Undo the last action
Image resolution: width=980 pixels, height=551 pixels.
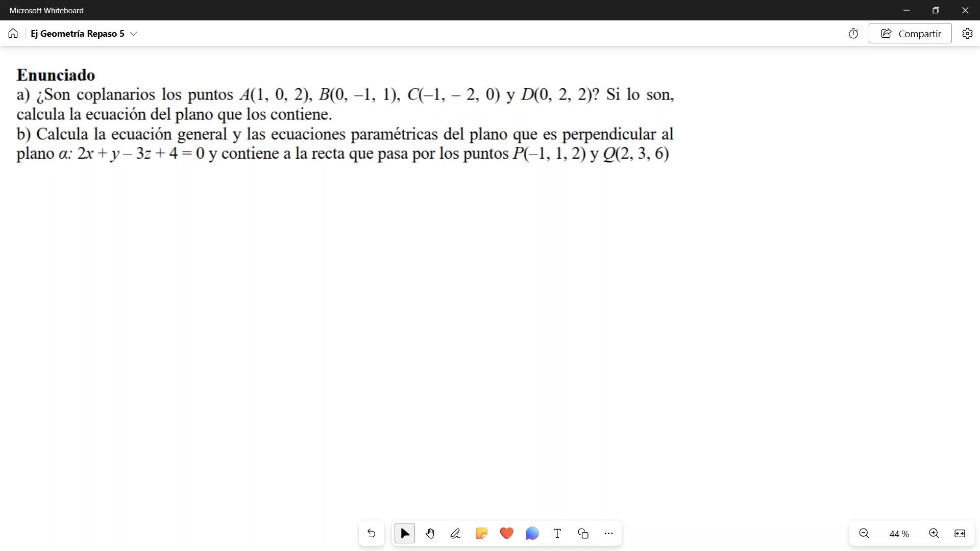(372, 534)
